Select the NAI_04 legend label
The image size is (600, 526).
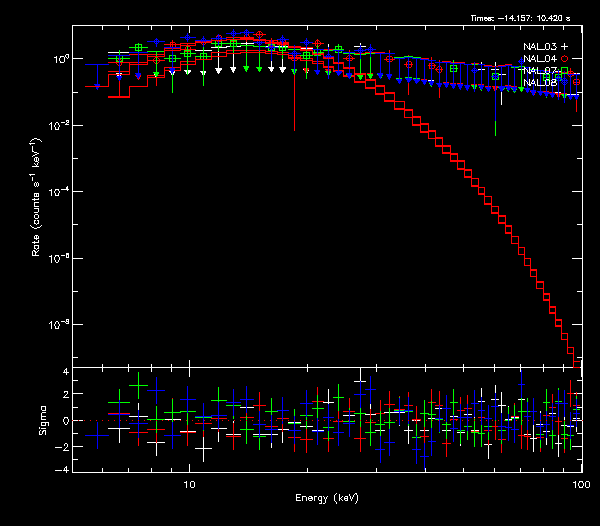[x=539, y=59]
